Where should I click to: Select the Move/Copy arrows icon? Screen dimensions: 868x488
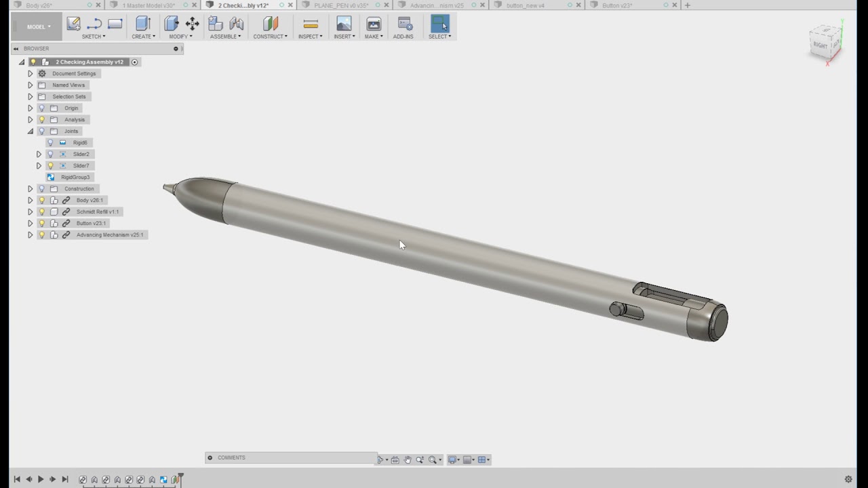pos(193,24)
